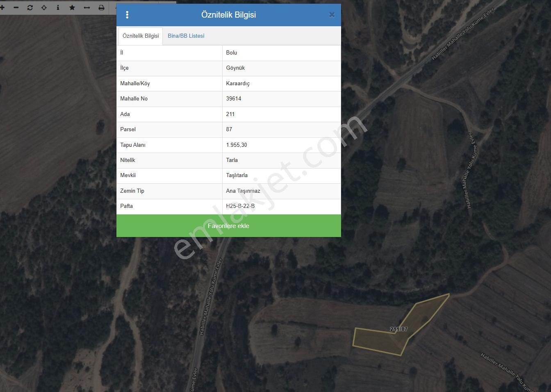Viewport: 551px width, 392px height.
Task: Click the Ada value 211
Action: click(x=230, y=114)
